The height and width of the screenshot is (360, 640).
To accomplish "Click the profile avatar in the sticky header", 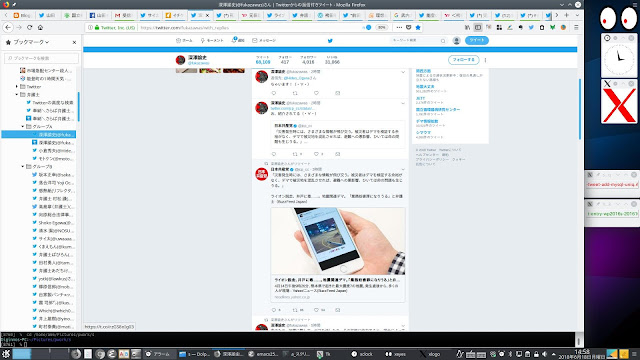I will click(x=180, y=60).
